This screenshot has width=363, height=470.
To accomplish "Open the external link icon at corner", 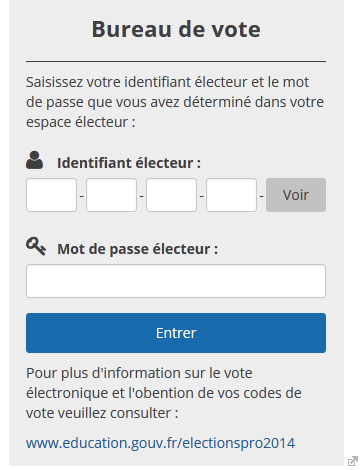I will point(353,461).
